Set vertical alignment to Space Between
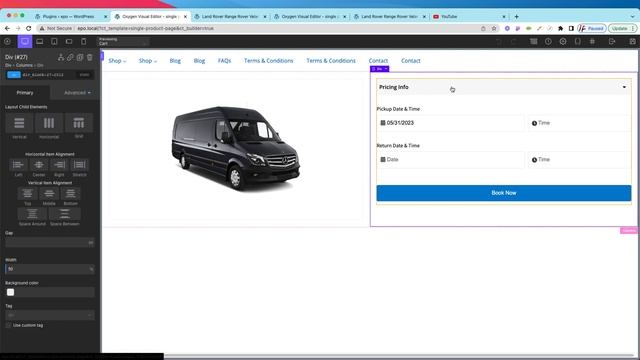This screenshot has width=640, height=360. [64, 214]
